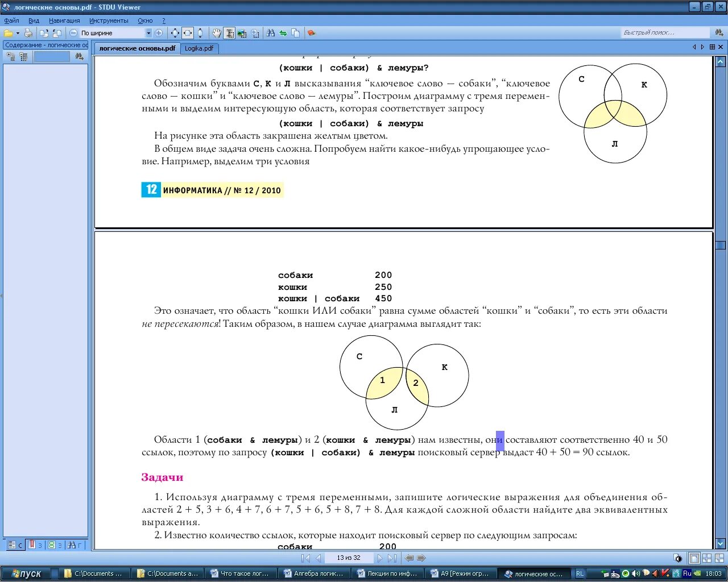Open the Файл menu
Viewport: 728px width, 582px height.
pos(11,20)
